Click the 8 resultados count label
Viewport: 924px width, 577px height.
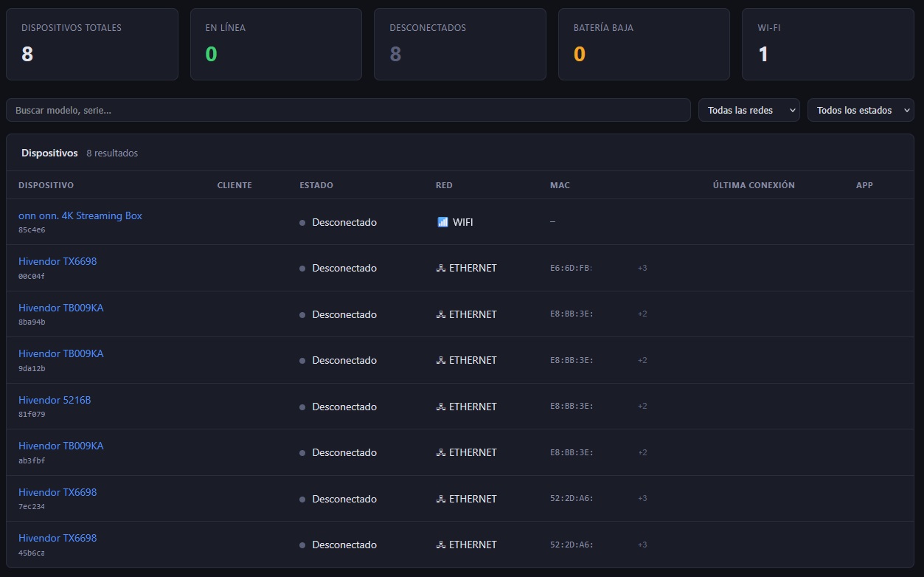112,153
